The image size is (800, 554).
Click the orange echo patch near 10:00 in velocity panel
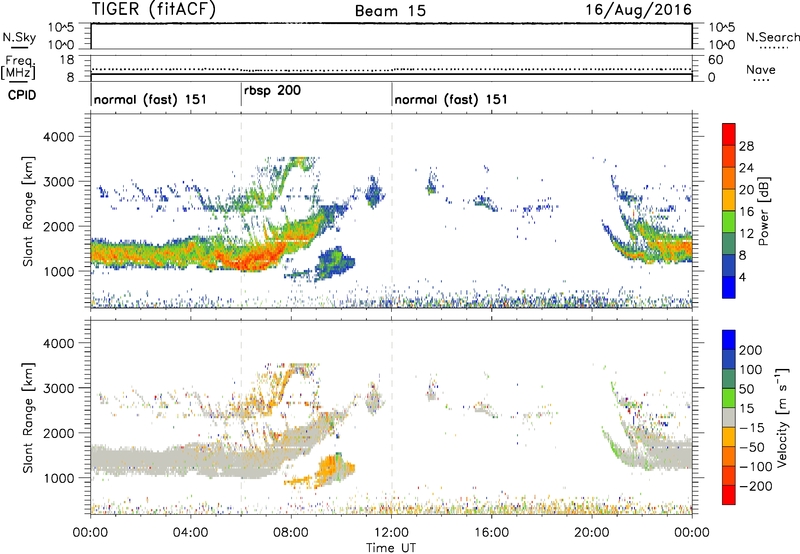click(x=333, y=469)
